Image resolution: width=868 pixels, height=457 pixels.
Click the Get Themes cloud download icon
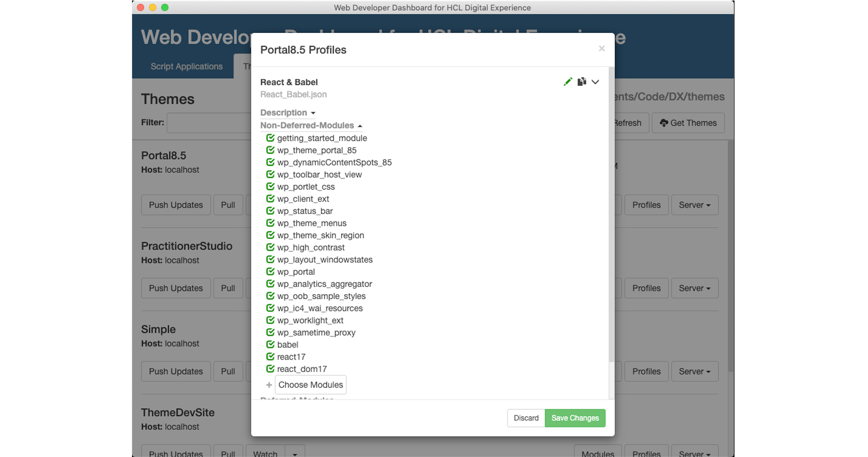point(663,123)
